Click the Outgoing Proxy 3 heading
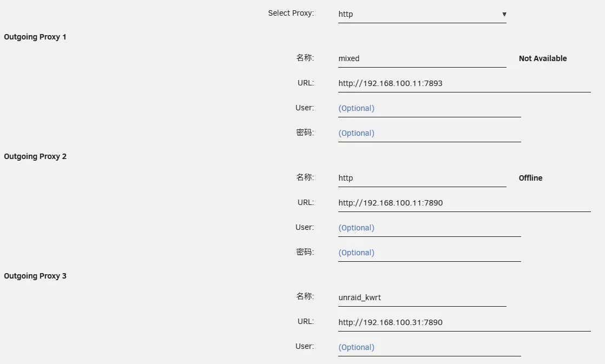 (35, 276)
